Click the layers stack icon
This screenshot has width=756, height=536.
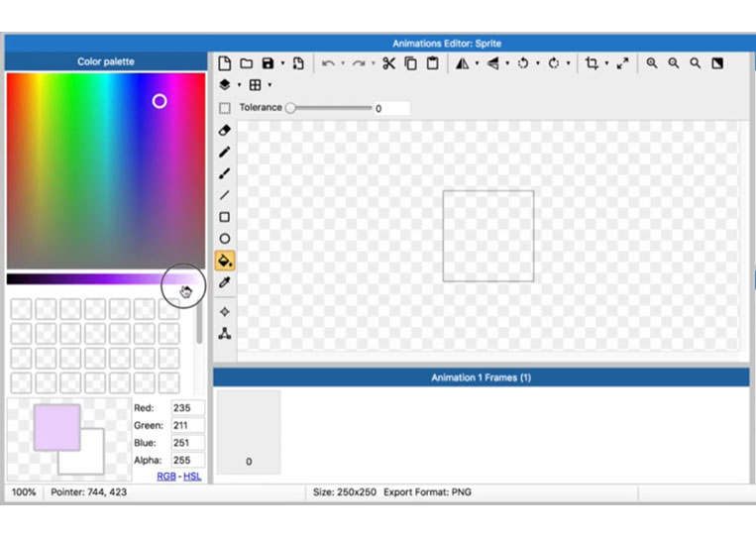[225, 85]
